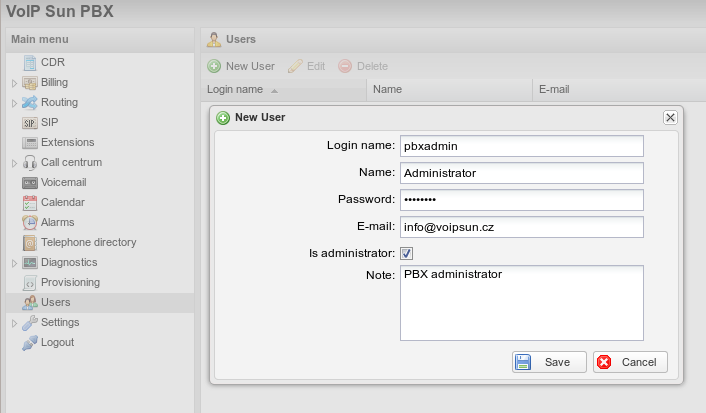Click the Login name input field
The width and height of the screenshot is (706, 413).
click(x=522, y=146)
